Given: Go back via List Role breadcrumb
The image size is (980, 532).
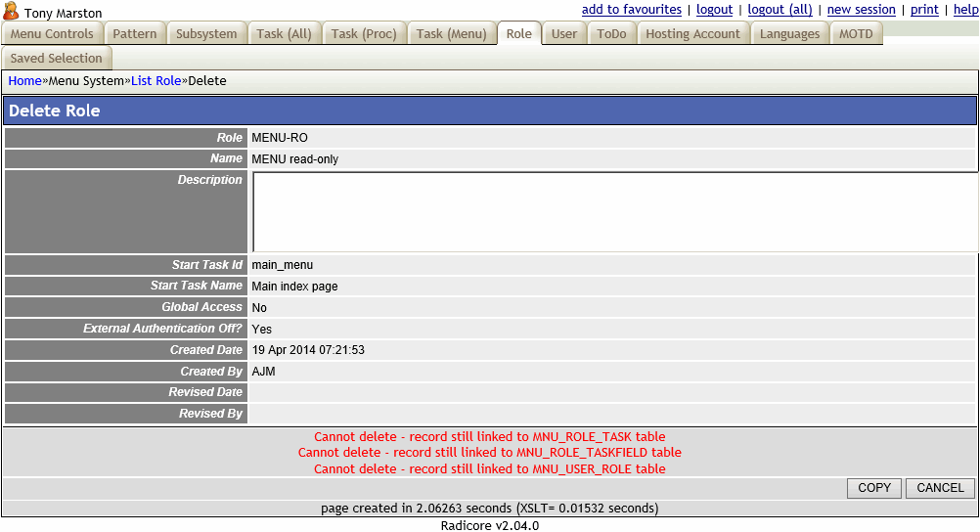Looking at the screenshot, I should 156,81.
